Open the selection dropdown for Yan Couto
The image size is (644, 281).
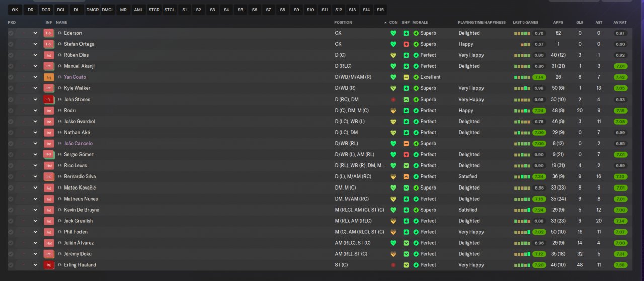35,77
